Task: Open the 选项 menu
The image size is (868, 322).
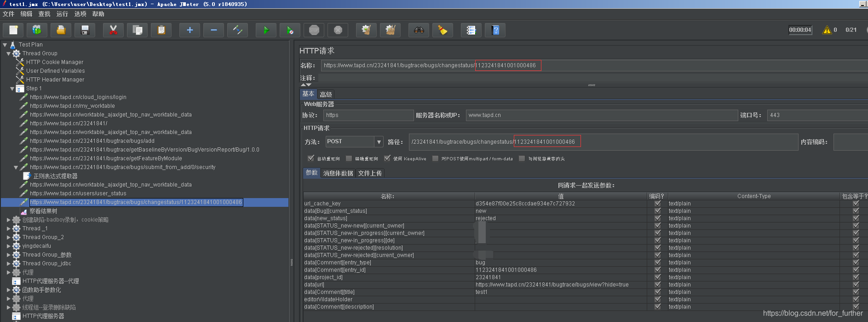Action: point(80,14)
